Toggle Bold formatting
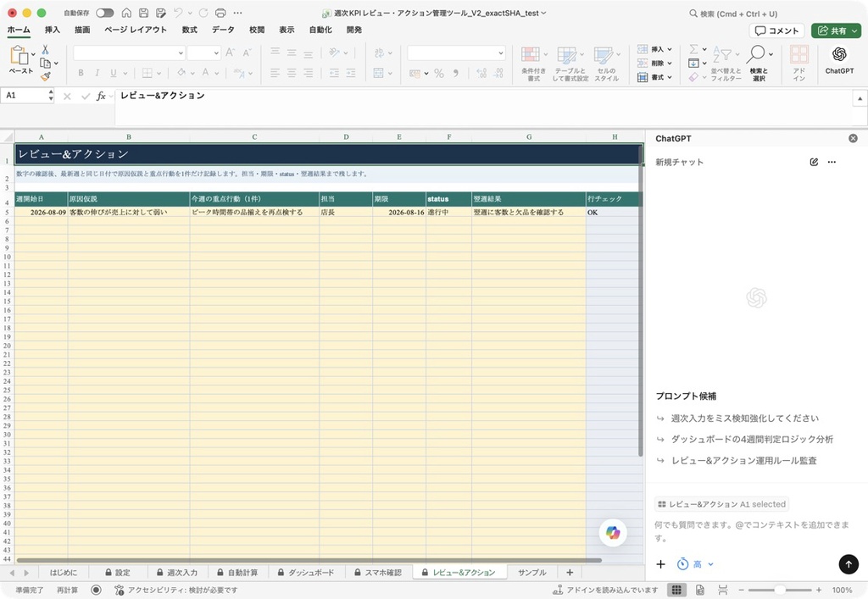This screenshot has width=868, height=599. [x=81, y=73]
